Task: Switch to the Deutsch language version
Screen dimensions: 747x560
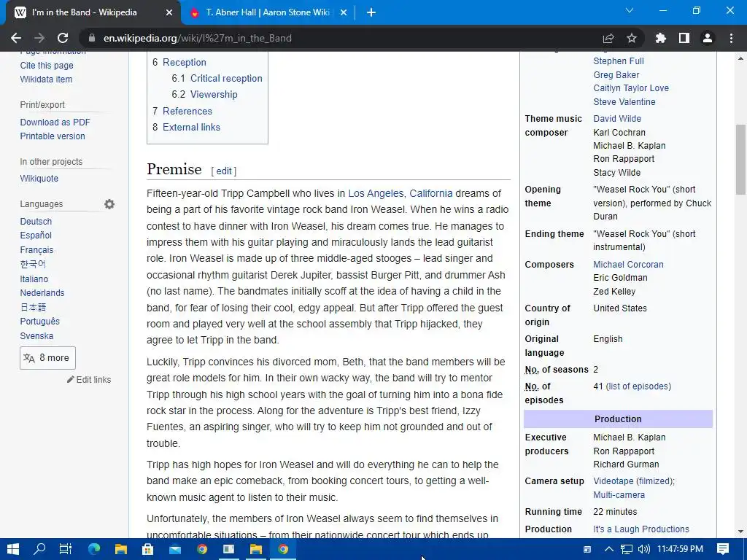Action: coord(36,222)
